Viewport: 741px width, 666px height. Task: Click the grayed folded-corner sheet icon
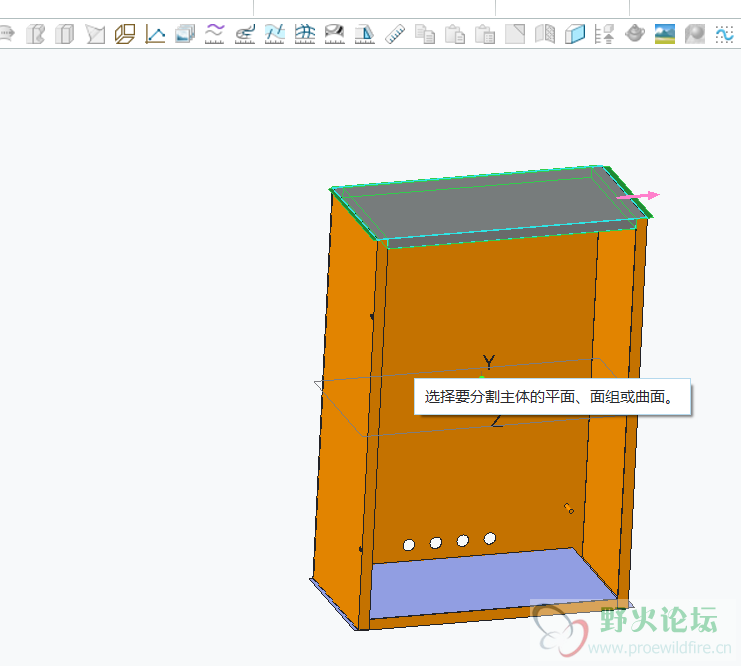(x=515, y=34)
